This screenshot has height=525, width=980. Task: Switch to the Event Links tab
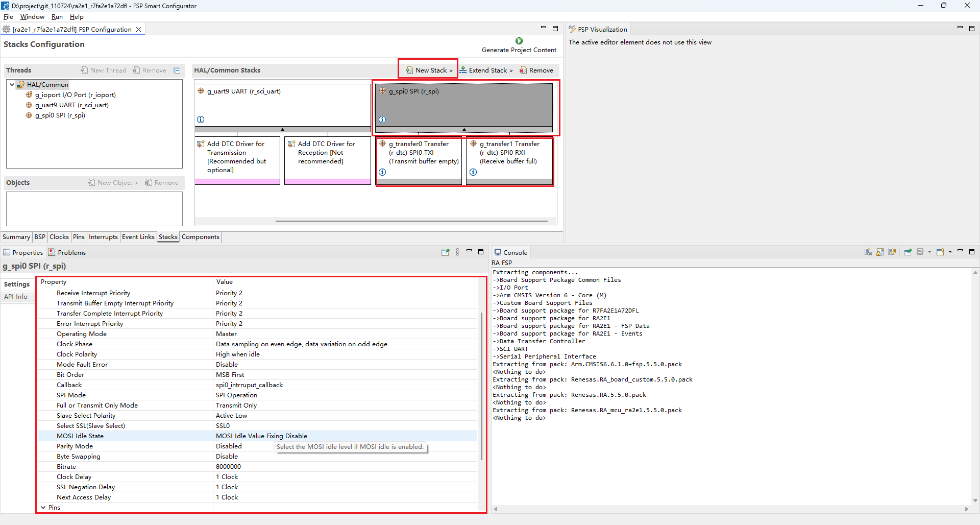(x=138, y=237)
